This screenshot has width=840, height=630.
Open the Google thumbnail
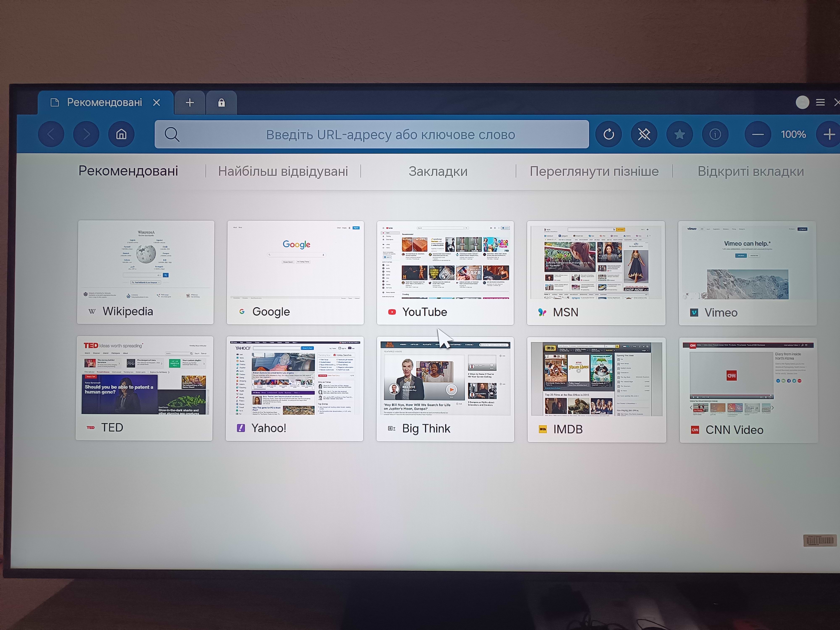coord(295,273)
